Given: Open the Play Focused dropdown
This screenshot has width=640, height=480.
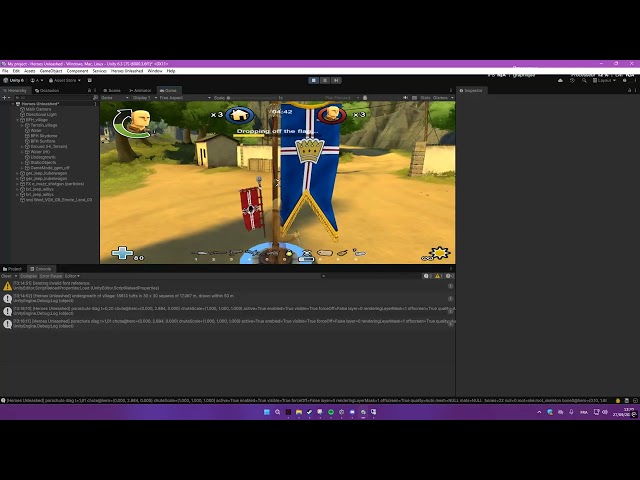Looking at the screenshot, I should (341, 98).
